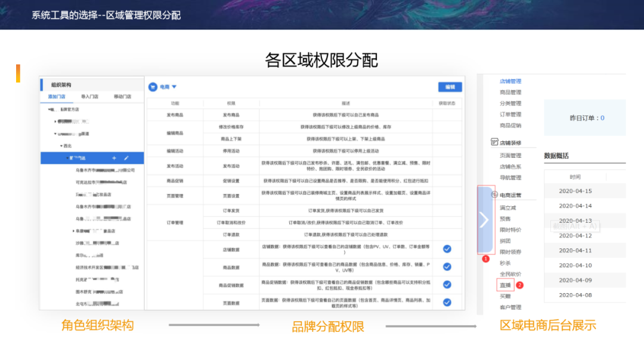Open the 电商 dropdown arrow
Screen dimensions: 644x361
[174, 87]
